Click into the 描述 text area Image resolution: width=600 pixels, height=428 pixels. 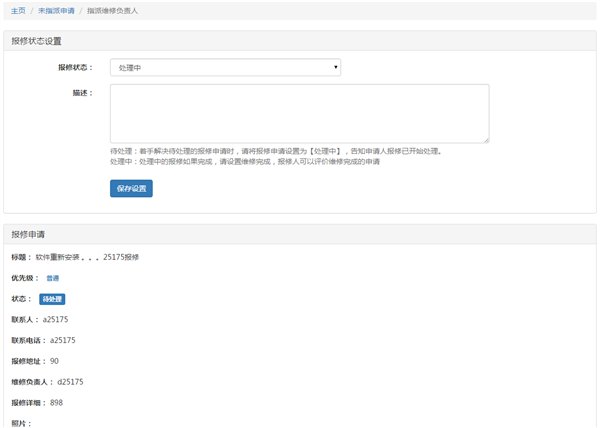coord(300,114)
